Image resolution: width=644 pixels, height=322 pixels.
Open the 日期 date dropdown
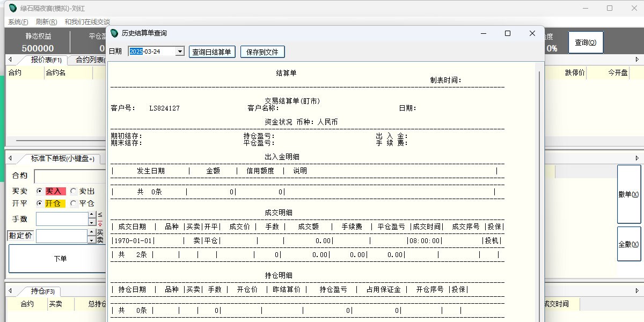[x=180, y=52]
